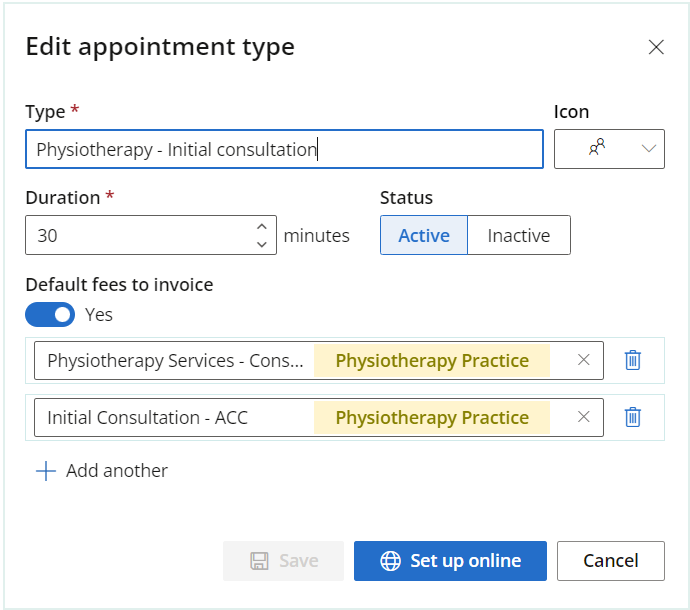Click the plus icon beside Add another

coord(46,471)
